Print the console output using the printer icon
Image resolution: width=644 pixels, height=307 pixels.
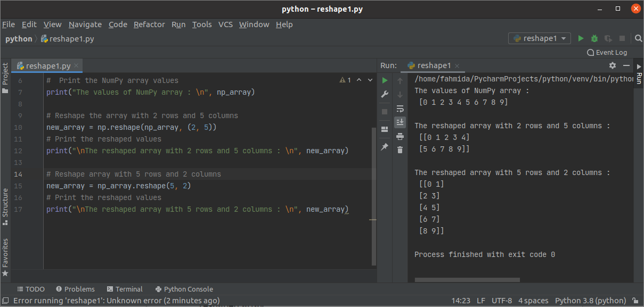[x=400, y=136]
